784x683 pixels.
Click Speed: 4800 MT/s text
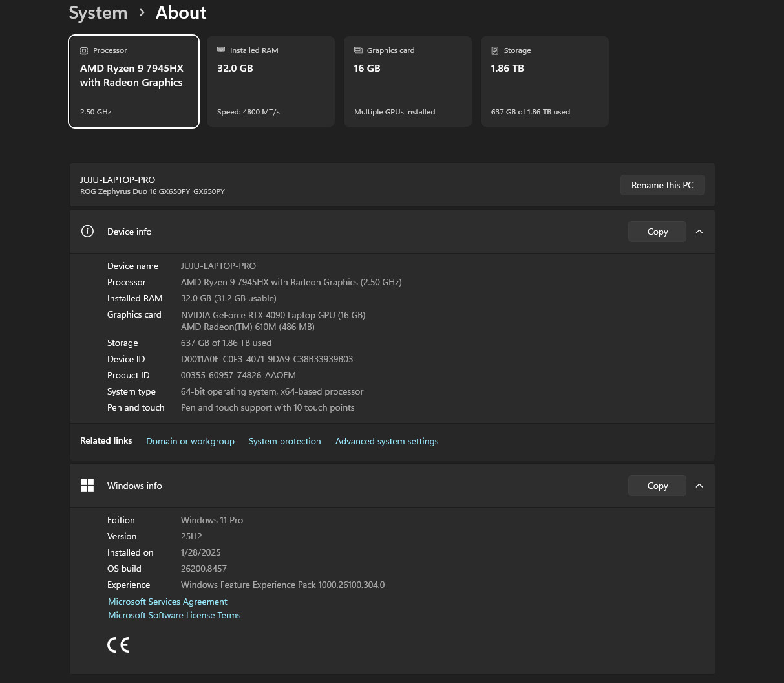(248, 112)
